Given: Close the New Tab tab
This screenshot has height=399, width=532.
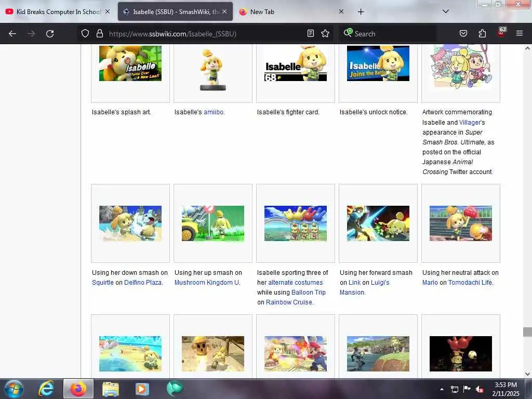Looking at the screenshot, I should pos(341,11).
